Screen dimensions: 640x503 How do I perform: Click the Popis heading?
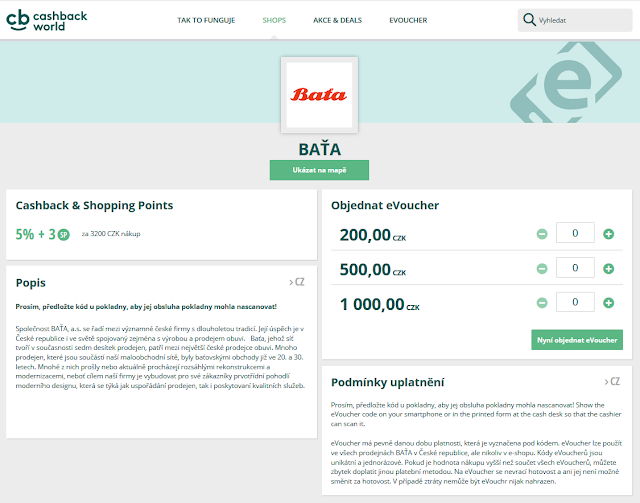point(31,283)
